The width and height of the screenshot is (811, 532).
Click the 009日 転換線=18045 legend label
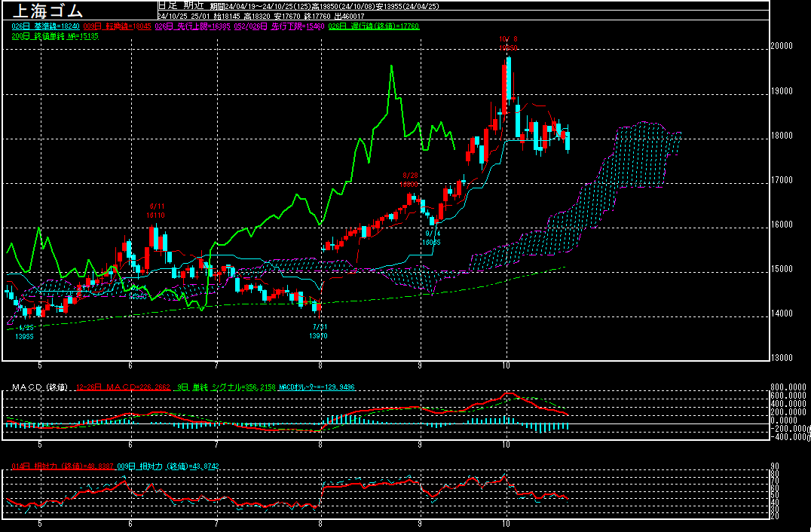tap(117, 26)
